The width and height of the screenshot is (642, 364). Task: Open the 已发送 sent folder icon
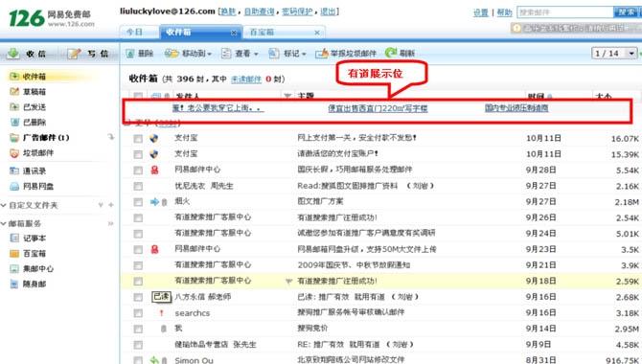tap(14, 107)
